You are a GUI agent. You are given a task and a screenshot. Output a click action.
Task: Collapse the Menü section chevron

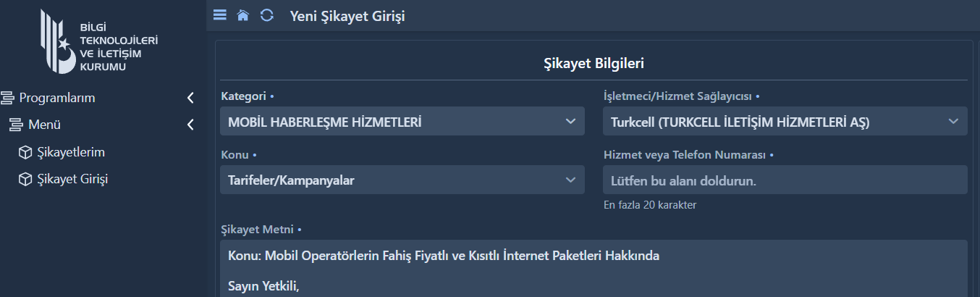190,125
